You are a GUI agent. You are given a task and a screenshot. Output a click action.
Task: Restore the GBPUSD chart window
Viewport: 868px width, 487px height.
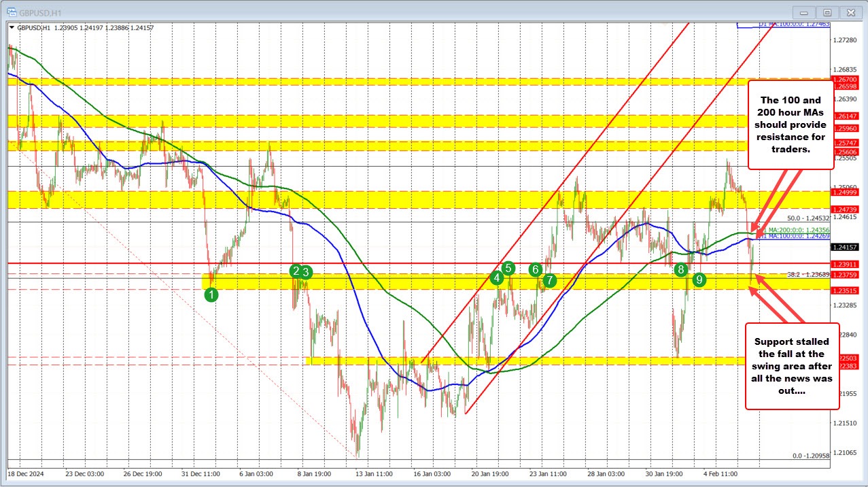coord(827,12)
